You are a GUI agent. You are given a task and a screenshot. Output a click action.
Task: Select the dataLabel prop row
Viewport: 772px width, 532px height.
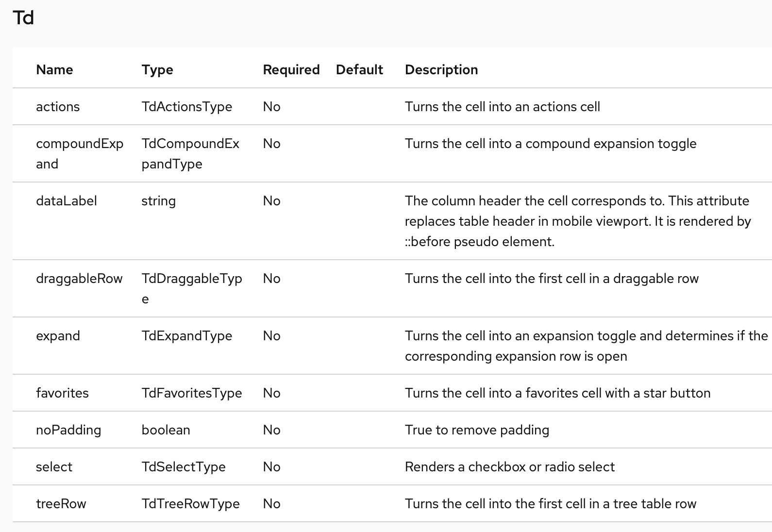(x=392, y=221)
